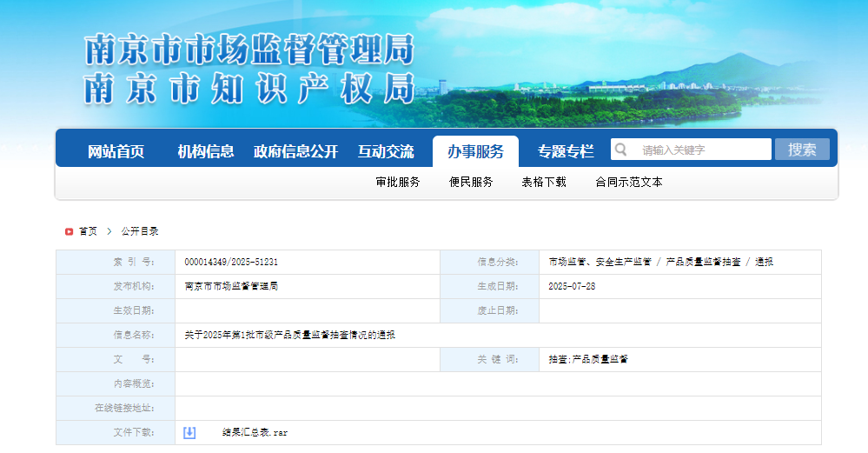
Task: Click 公开目录 in the breadcrumb
Action: 140,231
